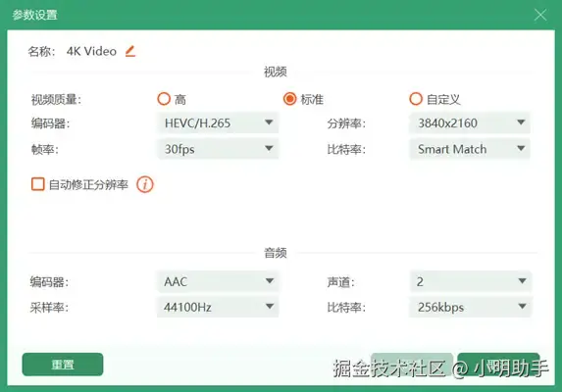Expand the 3840x2160 resolution dropdown
Viewport: 562px width, 392px height.
pyautogui.click(x=470, y=122)
